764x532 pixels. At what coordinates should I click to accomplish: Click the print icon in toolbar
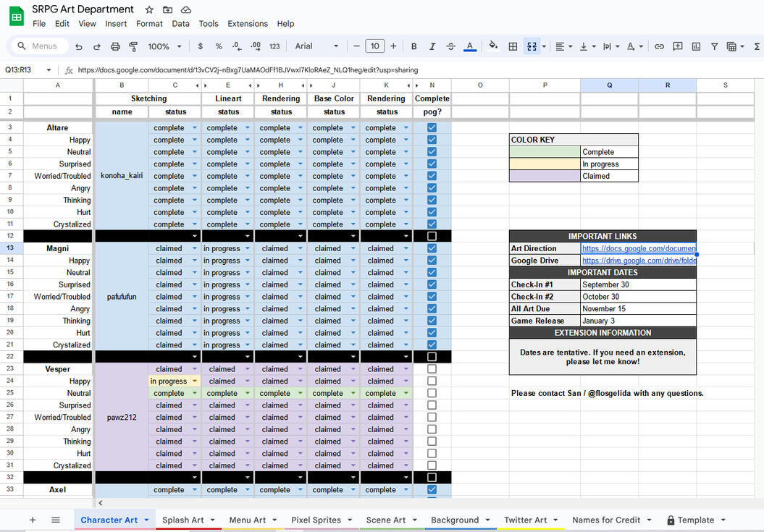pos(115,46)
